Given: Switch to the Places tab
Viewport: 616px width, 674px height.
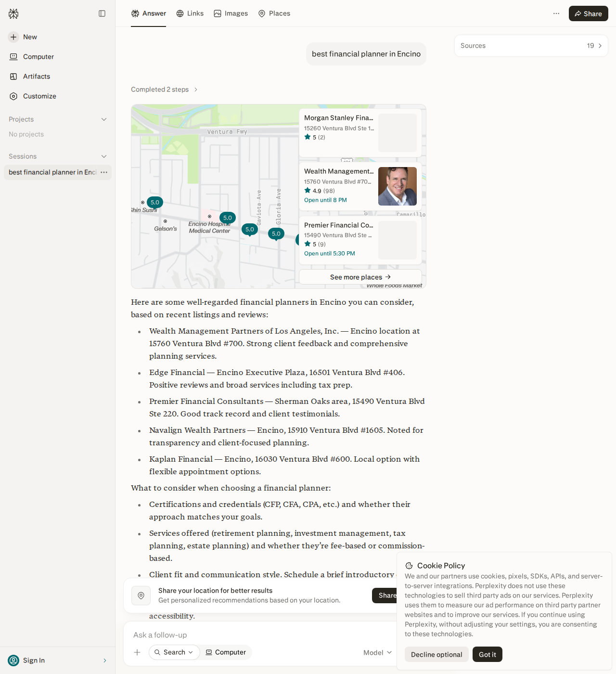Looking at the screenshot, I should (x=274, y=13).
